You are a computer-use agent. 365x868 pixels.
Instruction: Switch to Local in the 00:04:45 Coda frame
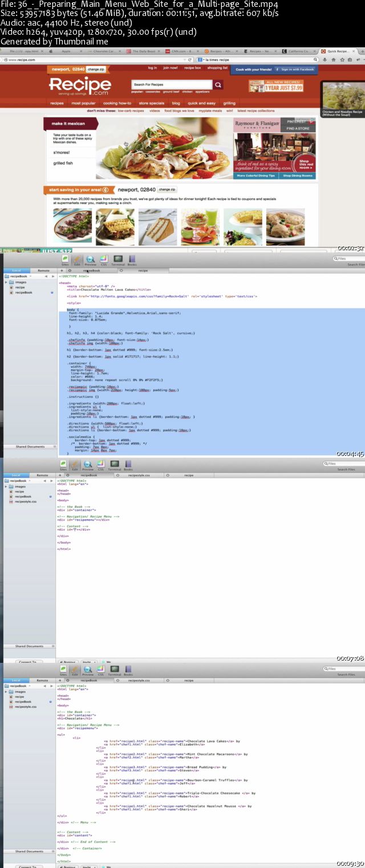coord(16,270)
